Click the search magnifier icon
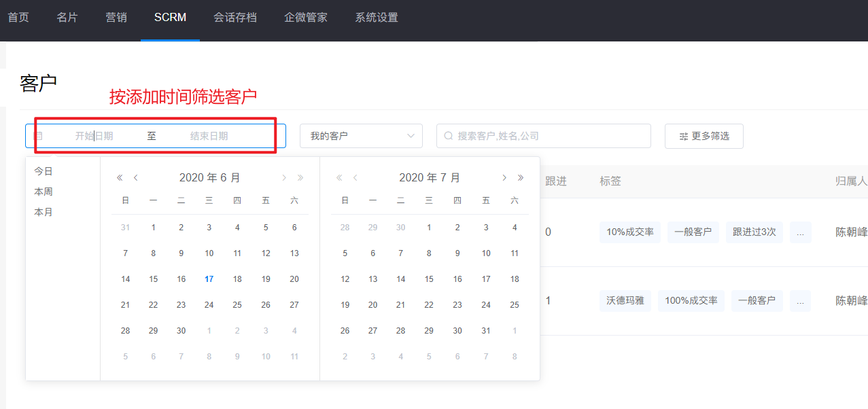The height and width of the screenshot is (409, 868). [x=449, y=136]
